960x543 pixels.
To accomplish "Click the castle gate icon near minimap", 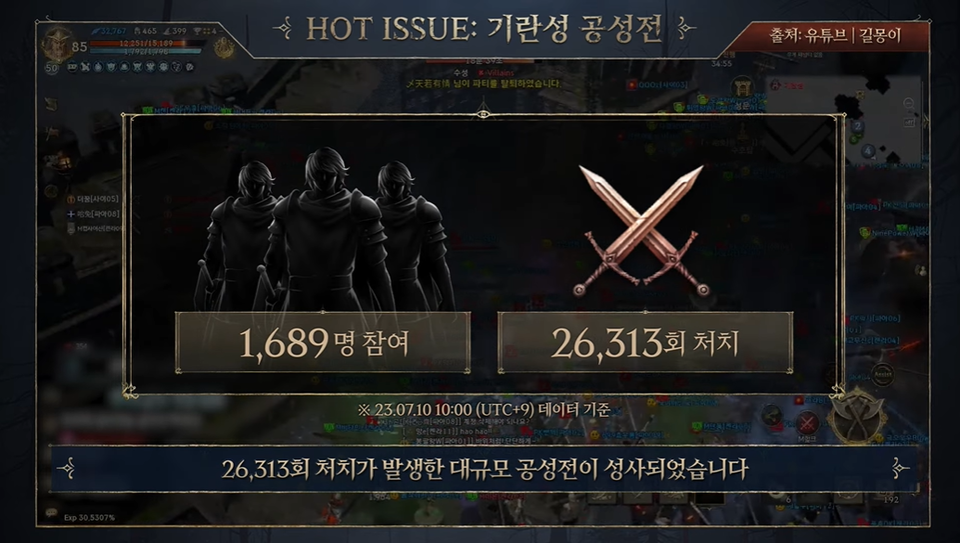I will (x=742, y=88).
